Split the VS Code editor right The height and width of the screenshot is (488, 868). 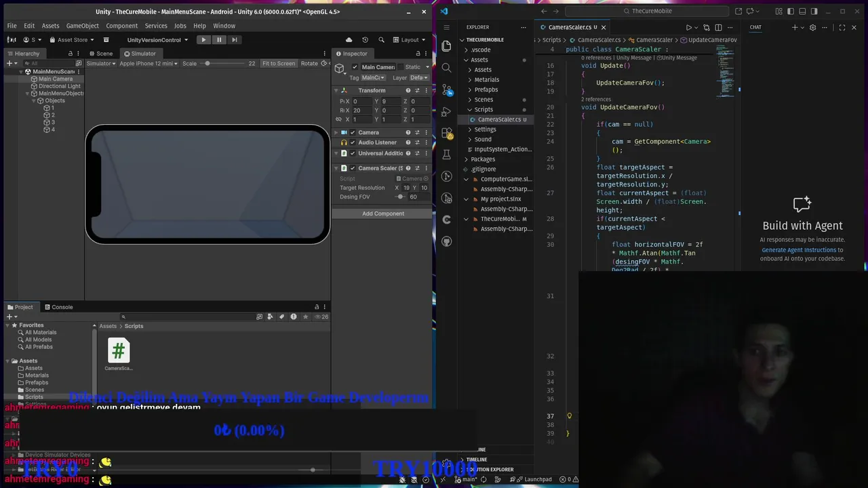[718, 28]
